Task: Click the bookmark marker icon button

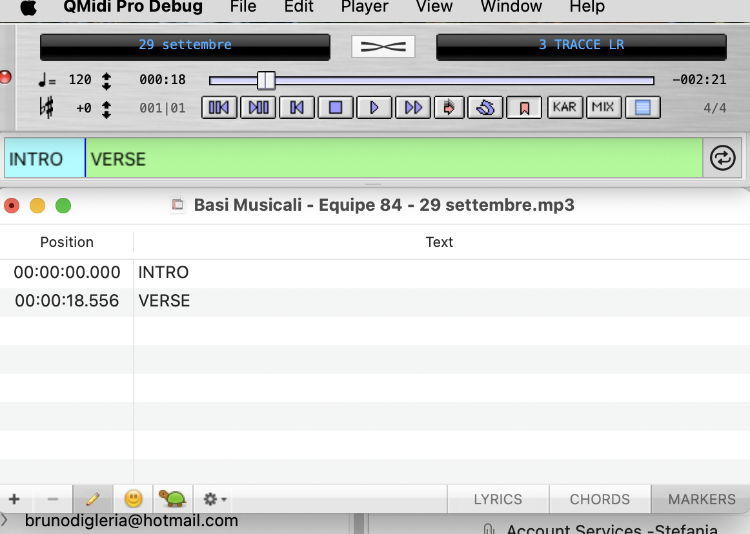Action: coord(523,107)
